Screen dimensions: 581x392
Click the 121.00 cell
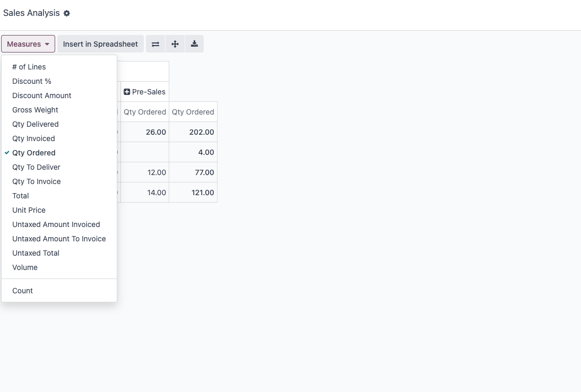pos(193,193)
